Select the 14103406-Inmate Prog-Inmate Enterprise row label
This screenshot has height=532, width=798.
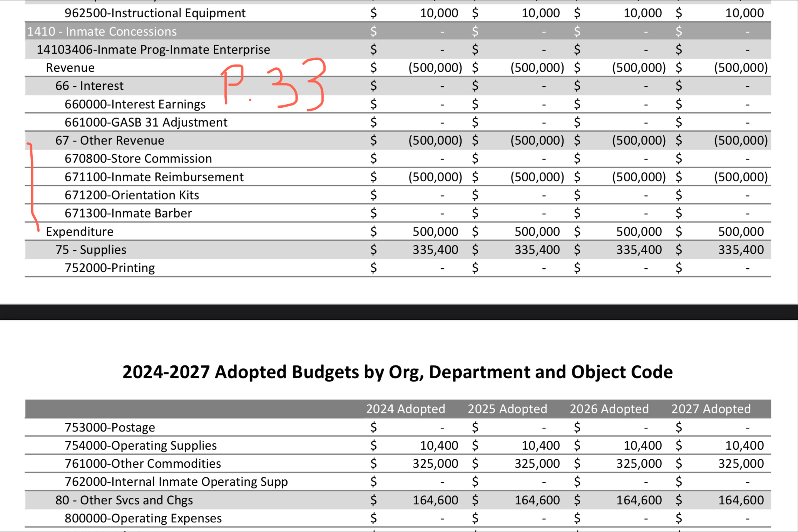click(153, 50)
